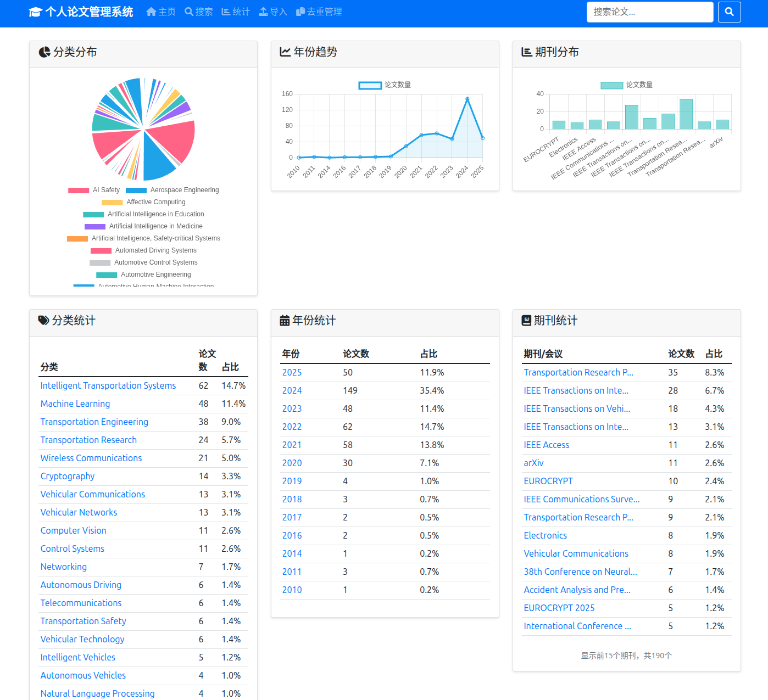The image size is (768, 700).
Task: Open the 主页 menu item
Action: coord(161,12)
